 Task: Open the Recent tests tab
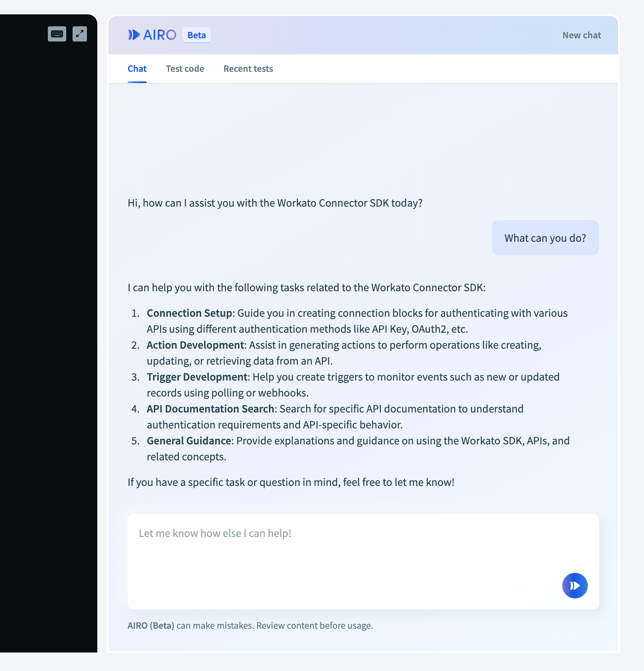click(248, 69)
